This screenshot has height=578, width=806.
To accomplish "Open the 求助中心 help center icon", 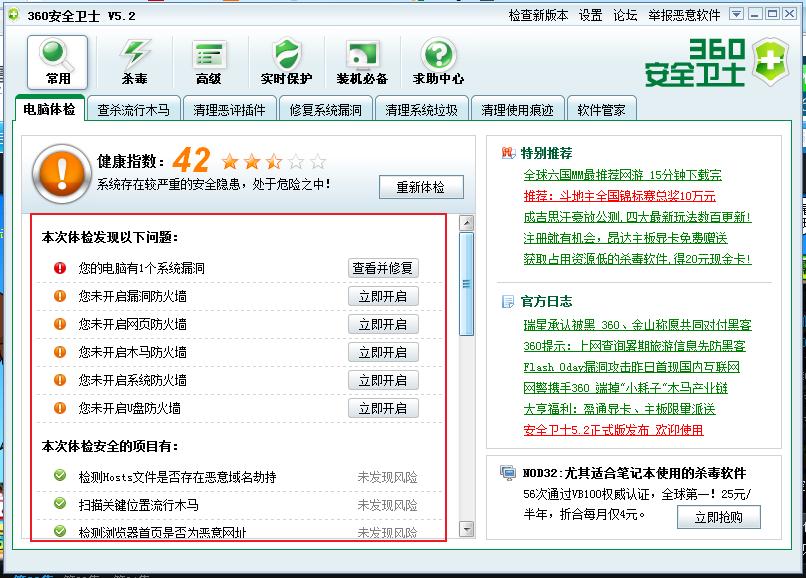I will 438,62.
